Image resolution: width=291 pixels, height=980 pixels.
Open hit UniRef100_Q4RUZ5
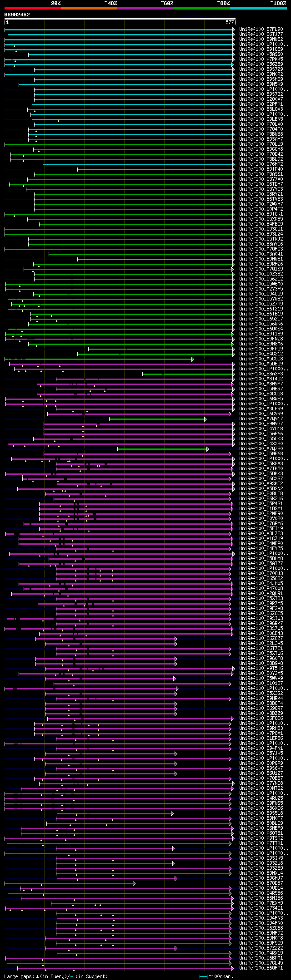[x=261, y=798]
